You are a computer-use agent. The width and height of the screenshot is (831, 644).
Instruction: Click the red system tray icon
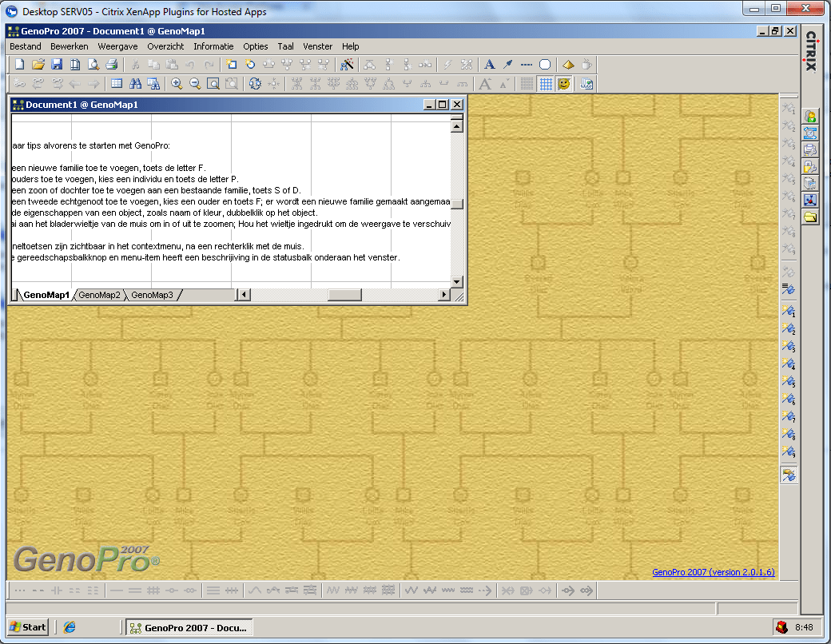[781, 627]
